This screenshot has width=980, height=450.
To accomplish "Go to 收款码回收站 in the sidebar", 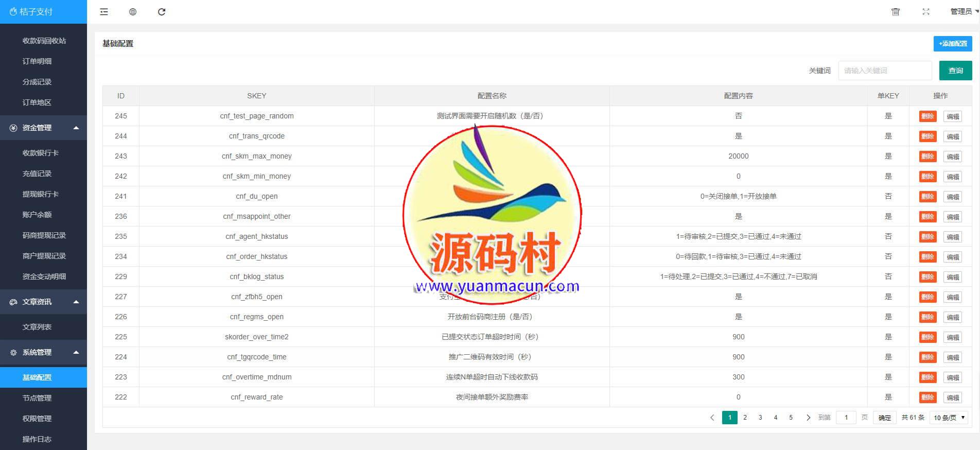I will pyautogui.click(x=44, y=41).
